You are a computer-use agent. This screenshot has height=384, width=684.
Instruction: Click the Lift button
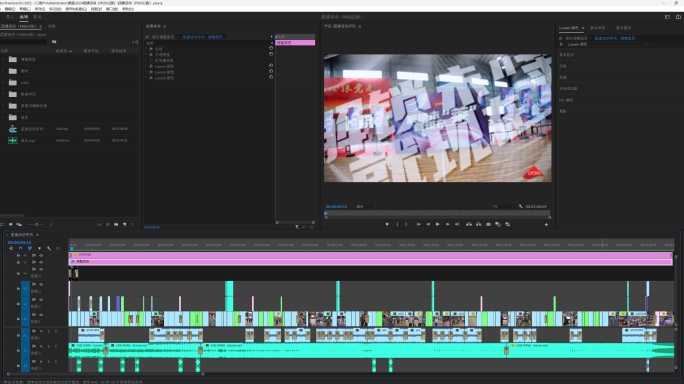point(469,224)
